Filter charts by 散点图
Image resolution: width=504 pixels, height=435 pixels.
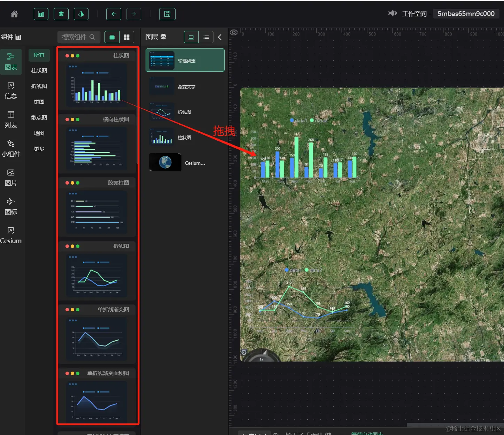pyautogui.click(x=39, y=118)
